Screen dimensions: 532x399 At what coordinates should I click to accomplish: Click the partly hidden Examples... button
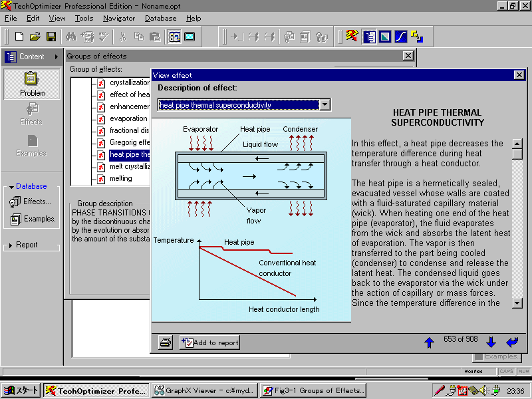(497, 356)
